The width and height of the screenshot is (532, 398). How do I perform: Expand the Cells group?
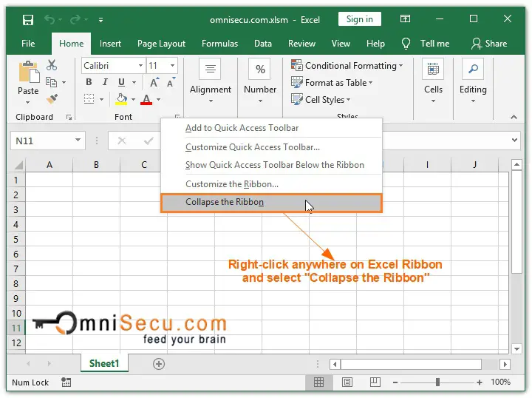pos(433,81)
